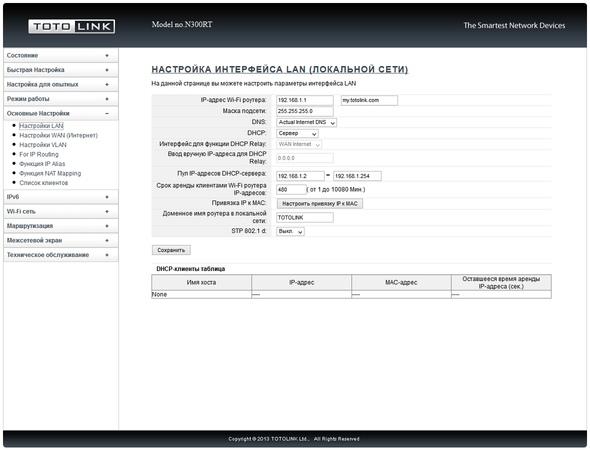Click lease time field 480
Viewport: 590px width, 450px height.
pyautogui.click(x=291, y=190)
